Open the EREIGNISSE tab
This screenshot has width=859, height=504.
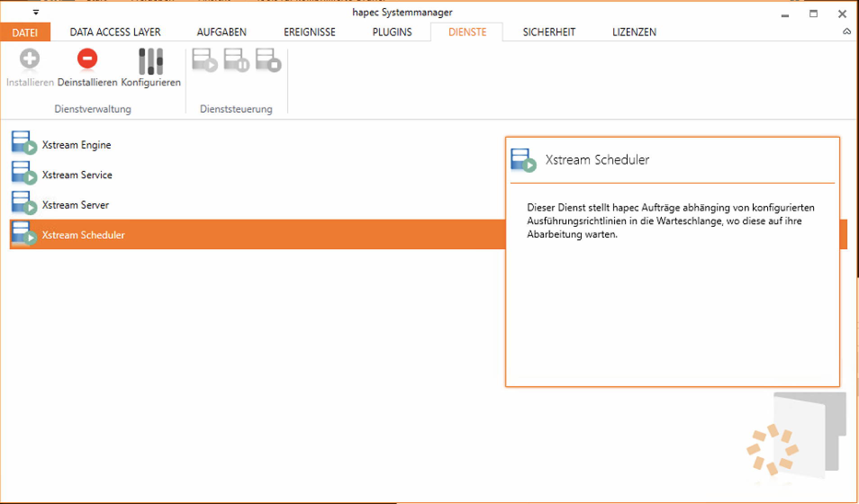click(309, 32)
